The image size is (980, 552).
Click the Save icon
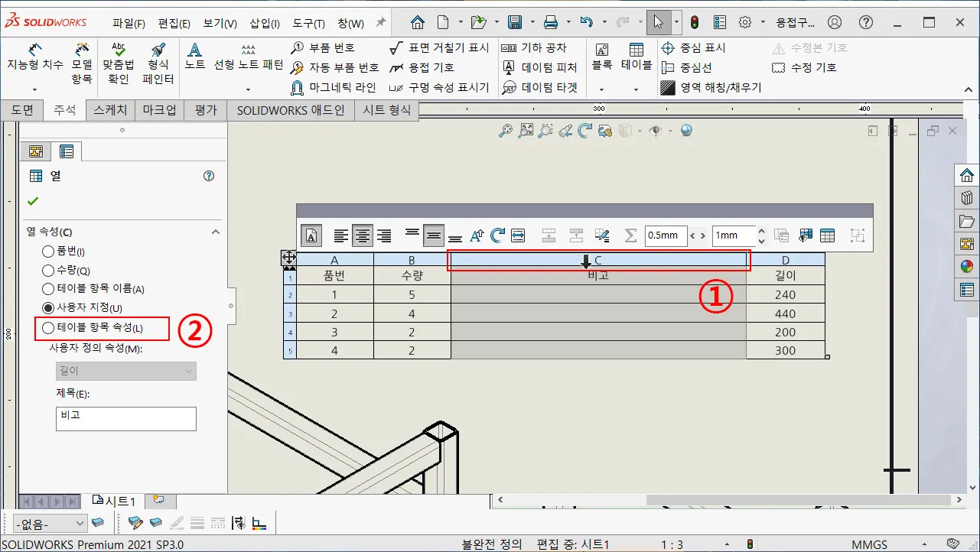[x=516, y=21]
